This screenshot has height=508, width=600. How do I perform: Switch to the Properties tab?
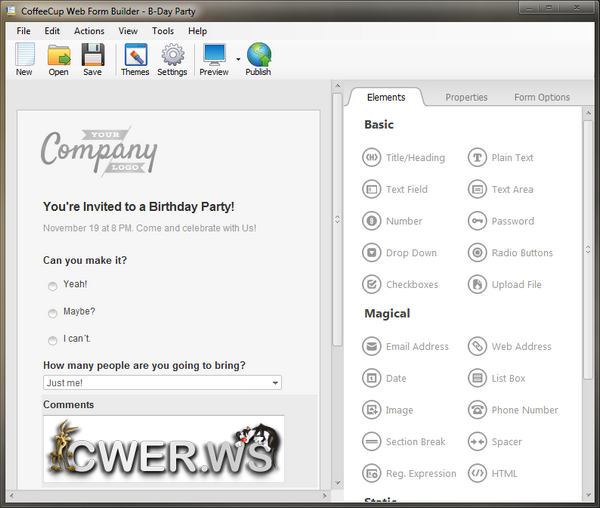coord(466,97)
